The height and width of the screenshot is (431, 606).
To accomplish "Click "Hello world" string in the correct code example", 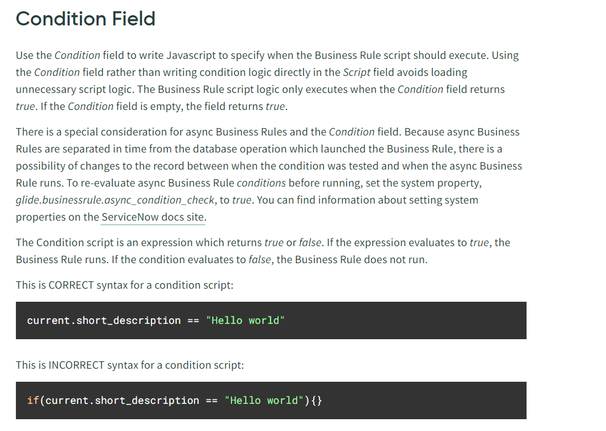I will pos(245,320).
